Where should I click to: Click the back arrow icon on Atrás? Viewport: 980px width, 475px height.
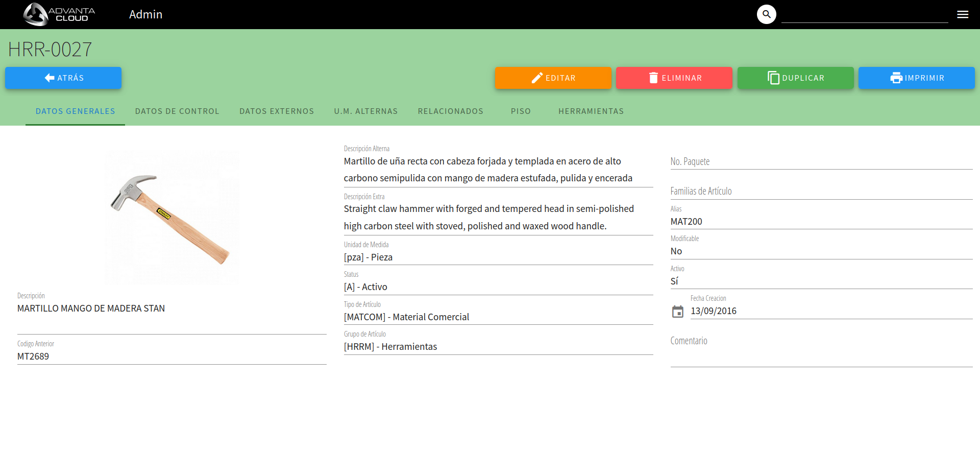(x=49, y=78)
